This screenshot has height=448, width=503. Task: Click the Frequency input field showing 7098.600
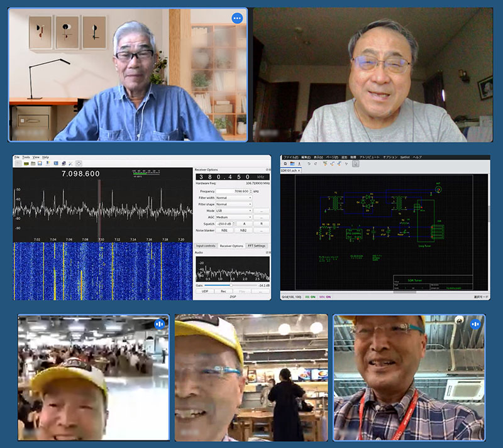(x=233, y=191)
